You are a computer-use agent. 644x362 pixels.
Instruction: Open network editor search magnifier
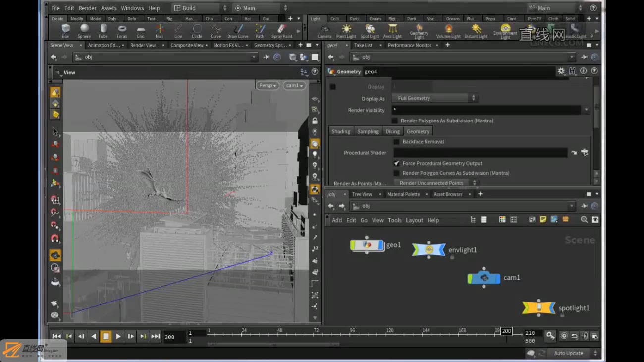click(584, 220)
